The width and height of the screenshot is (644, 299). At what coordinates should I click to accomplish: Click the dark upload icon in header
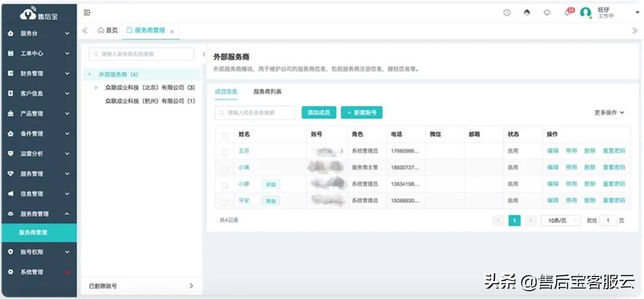527,13
